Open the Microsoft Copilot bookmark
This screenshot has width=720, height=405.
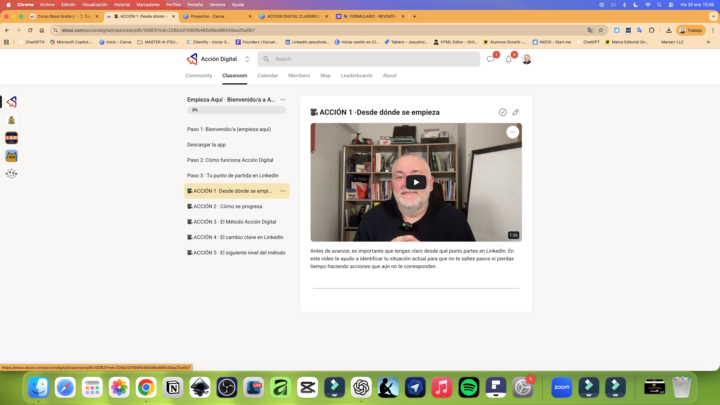pyautogui.click(x=71, y=42)
